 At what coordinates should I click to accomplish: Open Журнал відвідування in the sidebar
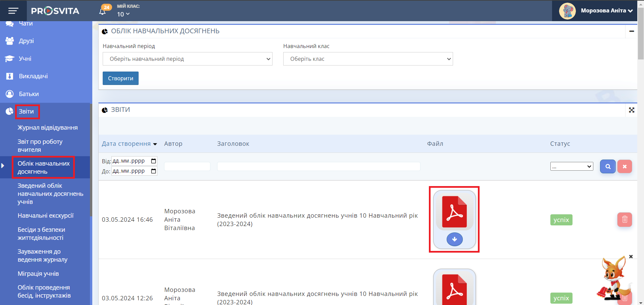pos(48,128)
